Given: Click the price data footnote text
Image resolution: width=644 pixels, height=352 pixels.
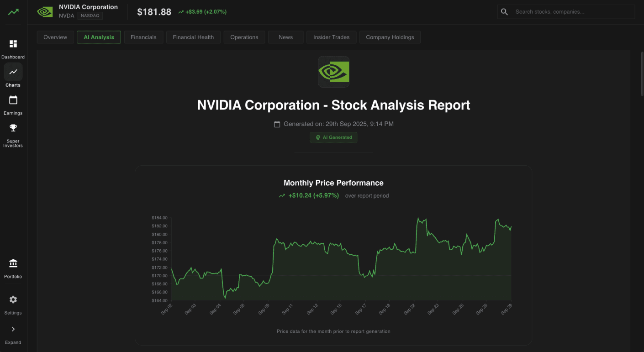Looking at the screenshot, I should tap(333, 331).
